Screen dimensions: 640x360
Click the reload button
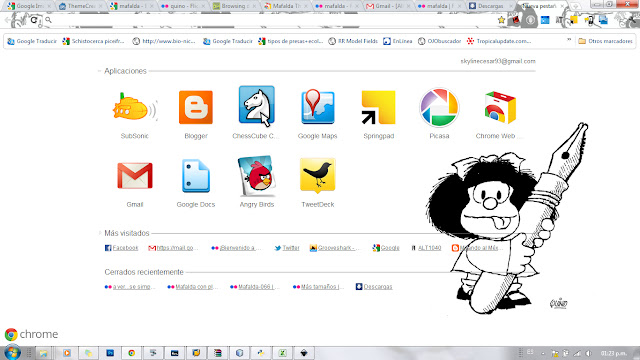pos(34,20)
